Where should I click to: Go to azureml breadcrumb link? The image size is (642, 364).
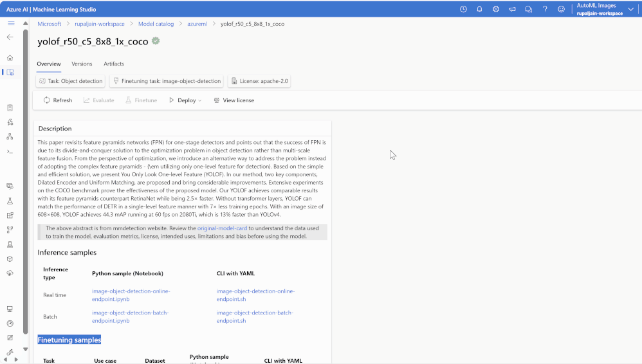coord(197,24)
